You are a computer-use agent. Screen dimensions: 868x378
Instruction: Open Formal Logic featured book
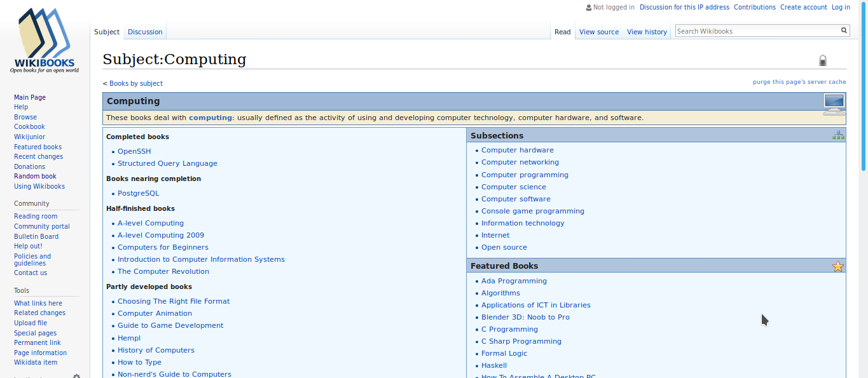click(504, 353)
